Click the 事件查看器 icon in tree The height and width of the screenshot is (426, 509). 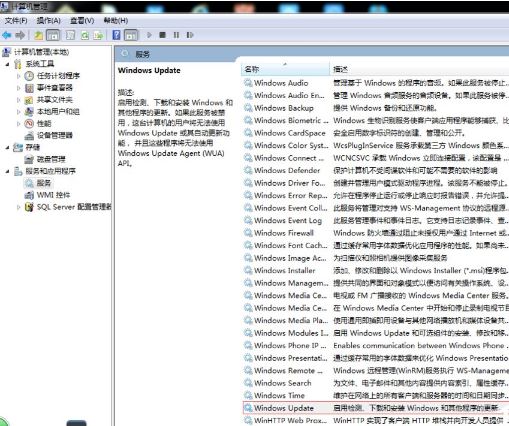click(29, 88)
